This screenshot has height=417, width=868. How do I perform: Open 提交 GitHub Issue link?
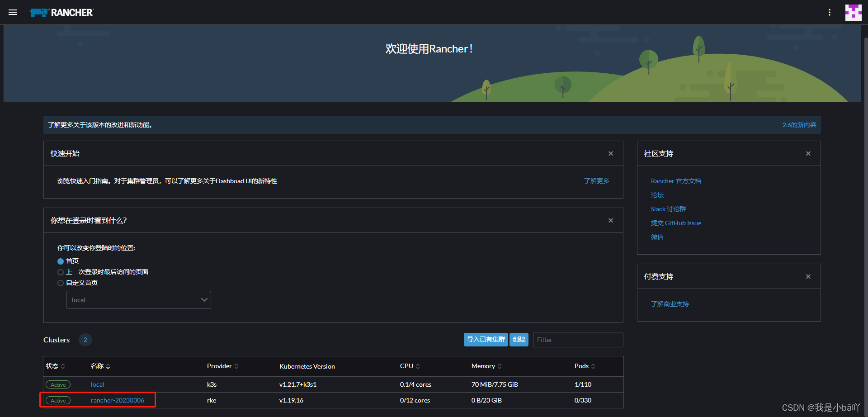pyautogui.click(x=676, y=223)
